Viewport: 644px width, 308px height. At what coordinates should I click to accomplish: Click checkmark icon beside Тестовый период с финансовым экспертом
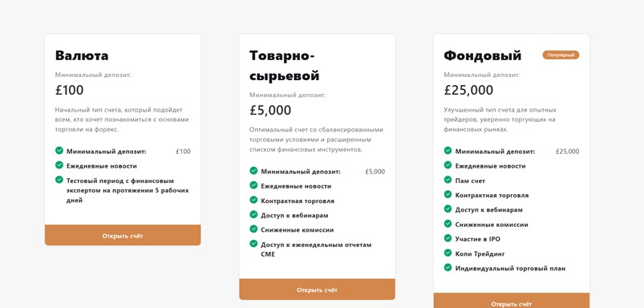[x=59, y=180]
